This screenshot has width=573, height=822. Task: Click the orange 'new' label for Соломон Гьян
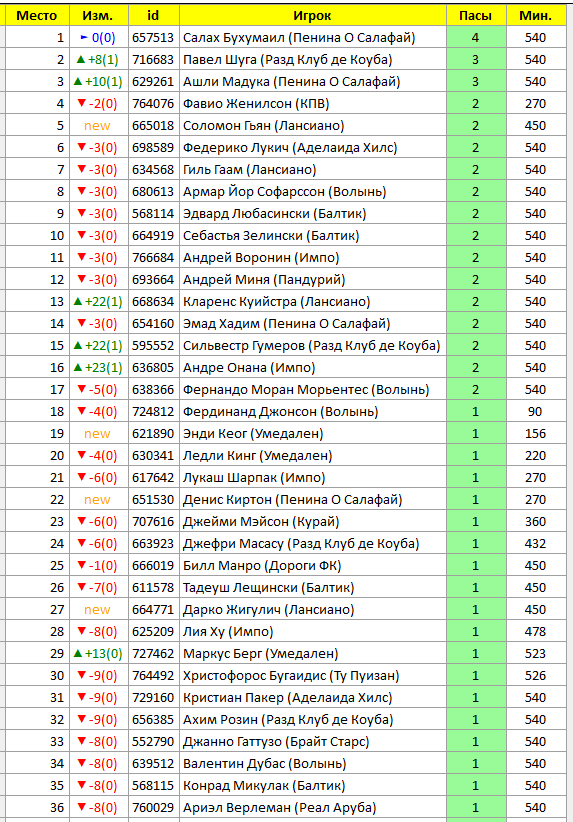[98, 126]
